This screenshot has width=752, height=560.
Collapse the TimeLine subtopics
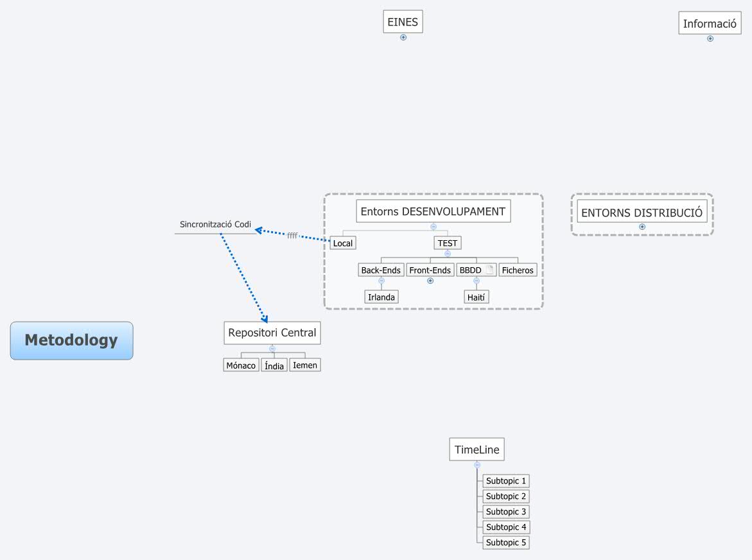pyautogui.click(x=477, y=464)
